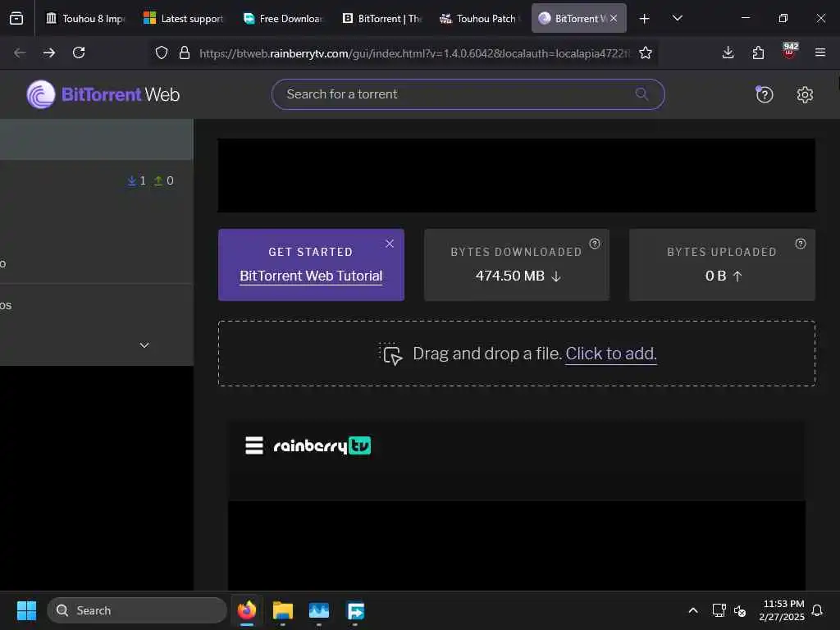Viewport: 840px width, 630px height.
Task: Expand the sidebar chevron
Action: point(144,345)
